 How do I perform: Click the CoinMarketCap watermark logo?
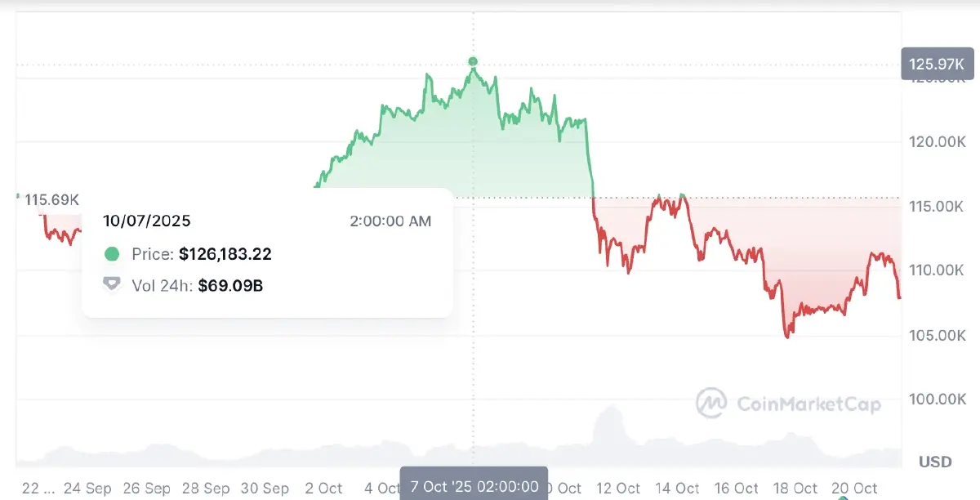710,403
